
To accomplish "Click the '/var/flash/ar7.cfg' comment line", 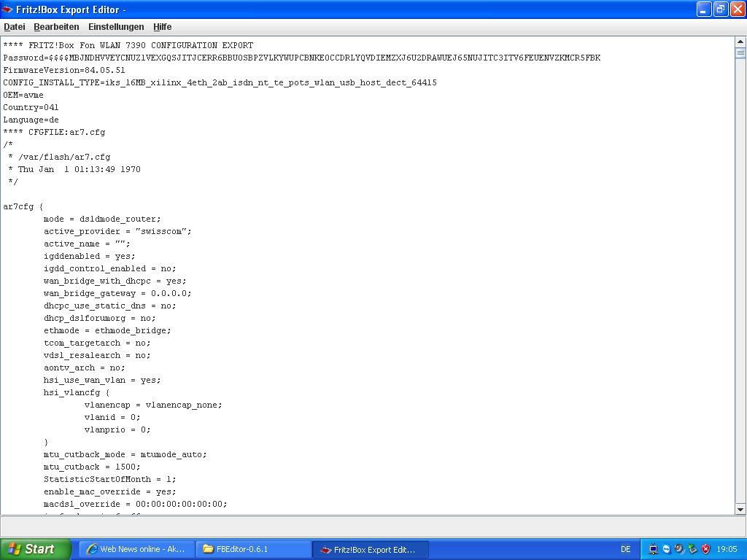I will click(59, 157).
